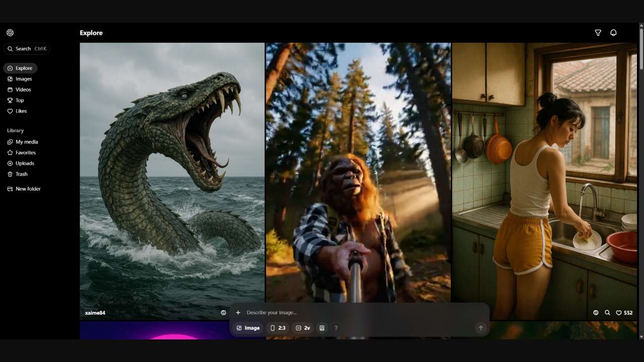Open the Image type dropdown
Screen dimensions: 644x362
pos(248,328)
